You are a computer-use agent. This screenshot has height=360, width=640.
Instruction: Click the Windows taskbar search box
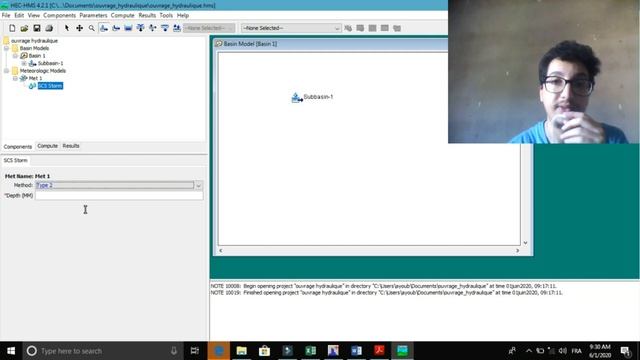pyautogui.click(x=104, y=351)
